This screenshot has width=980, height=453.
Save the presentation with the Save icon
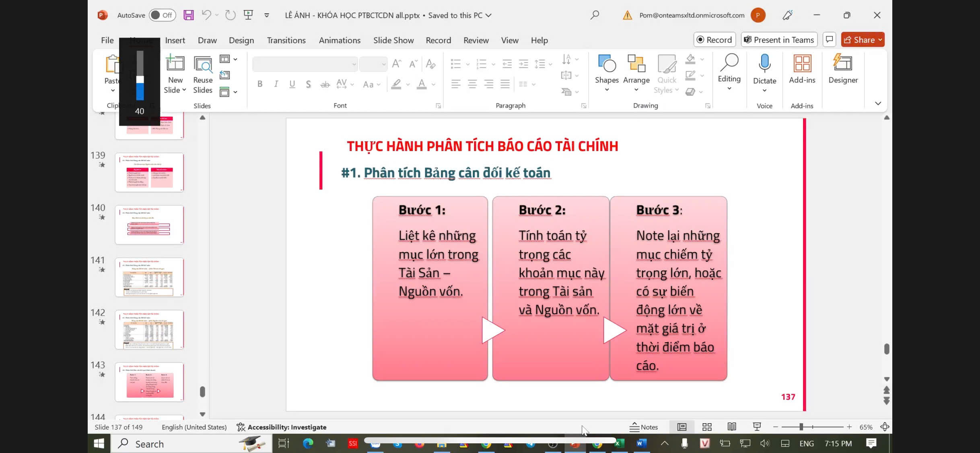[x=188, y=15]
